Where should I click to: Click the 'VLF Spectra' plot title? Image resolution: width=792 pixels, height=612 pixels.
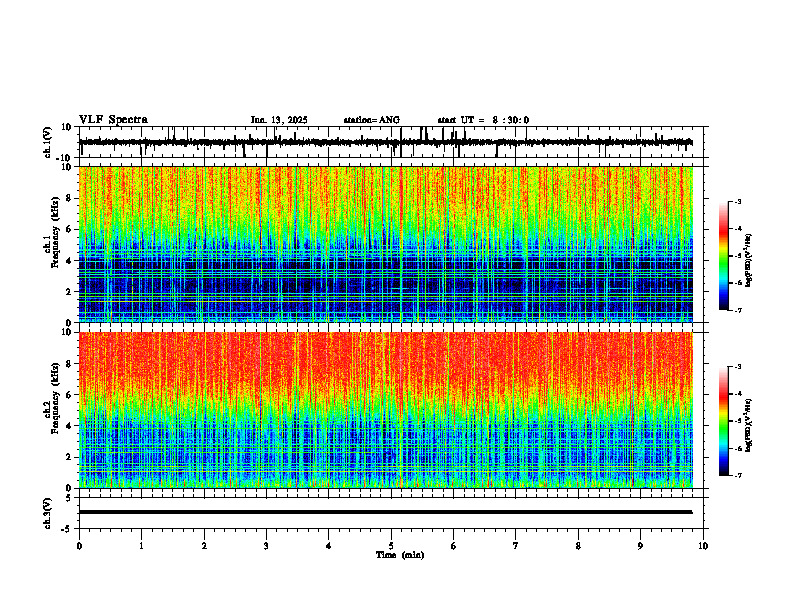coord(113,120)
